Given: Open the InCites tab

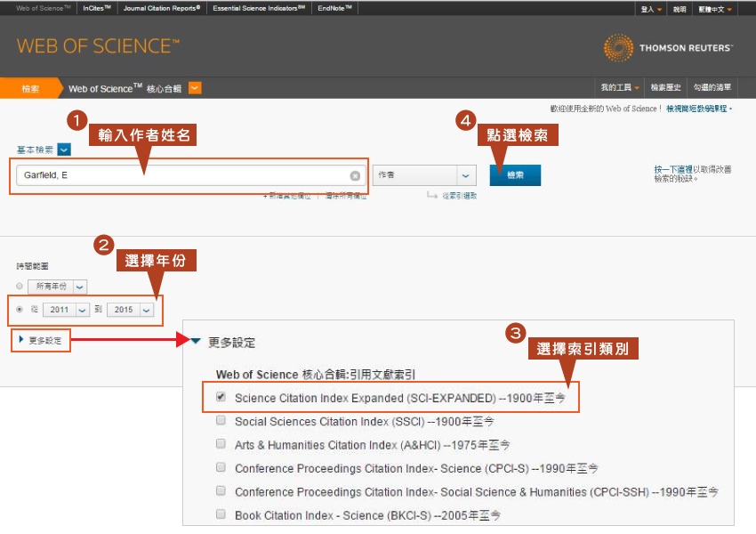Looking at the screenshot, I should 97,8.
